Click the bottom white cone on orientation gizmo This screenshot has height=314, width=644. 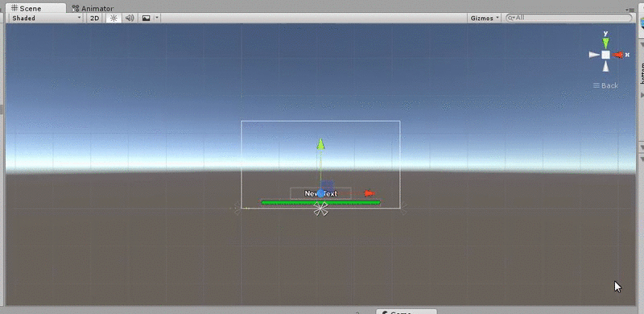[606, 67]
